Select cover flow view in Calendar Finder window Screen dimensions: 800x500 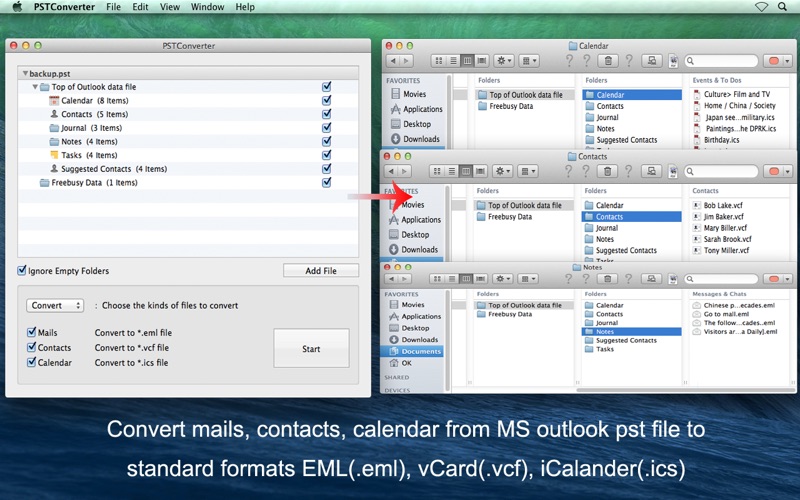482,61
